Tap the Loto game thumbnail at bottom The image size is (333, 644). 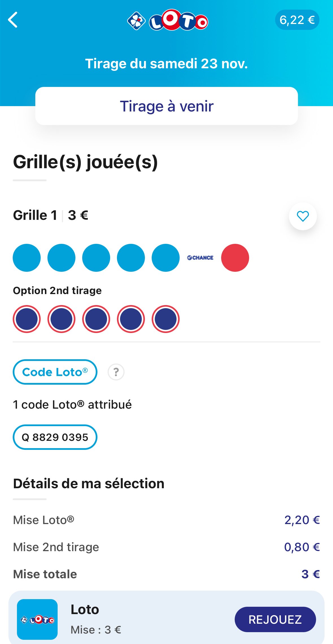coord(37,619)
